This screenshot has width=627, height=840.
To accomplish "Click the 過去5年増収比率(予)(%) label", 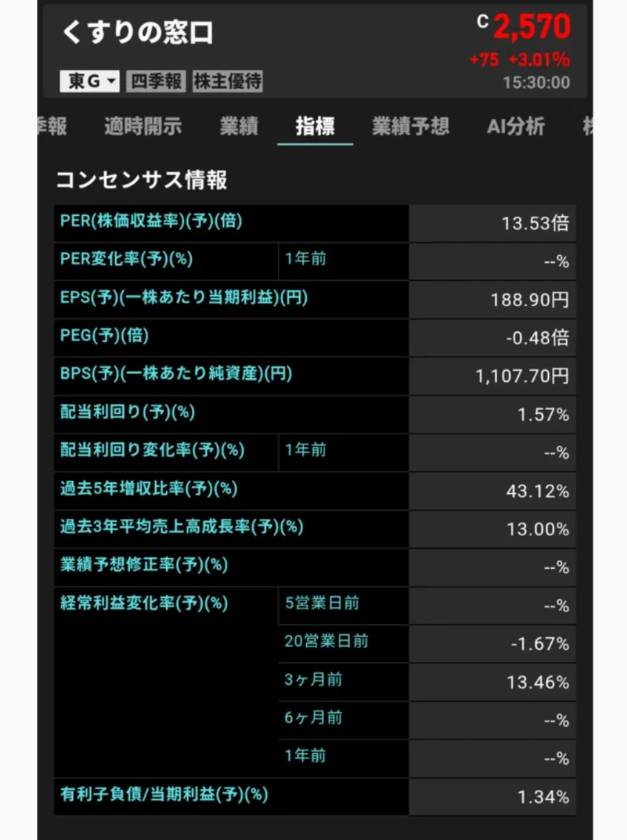I will 149,488.
